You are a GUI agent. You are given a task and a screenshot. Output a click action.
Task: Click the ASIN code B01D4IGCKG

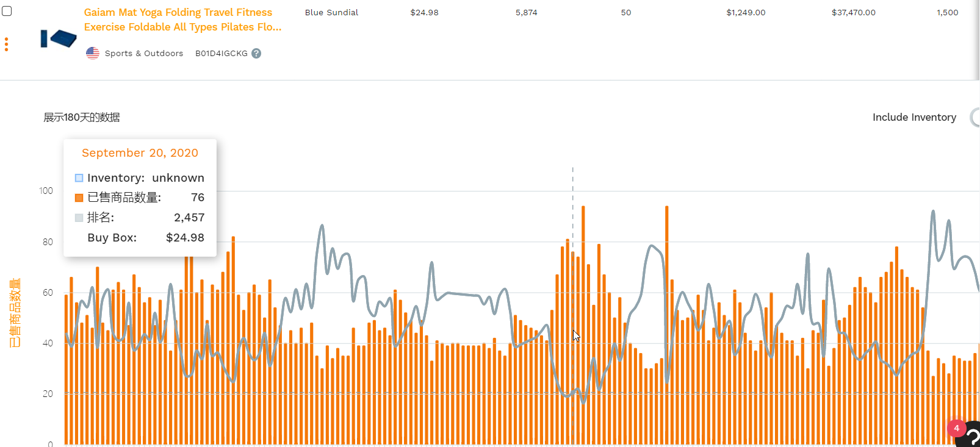tap(221, 54)
